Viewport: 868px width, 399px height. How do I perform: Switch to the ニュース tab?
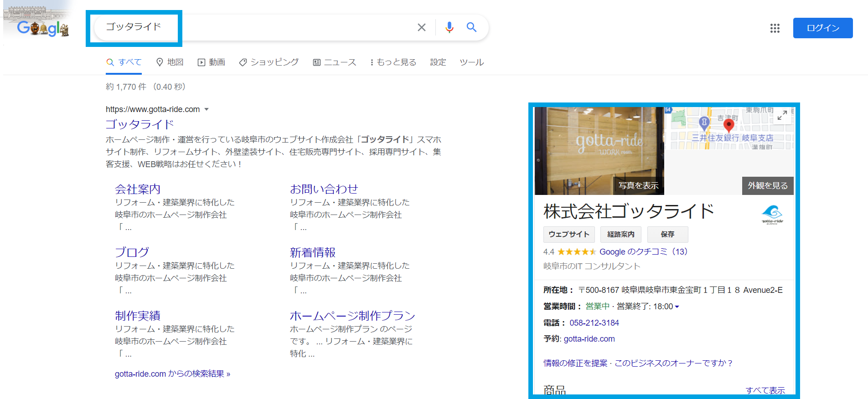[335, 62]
